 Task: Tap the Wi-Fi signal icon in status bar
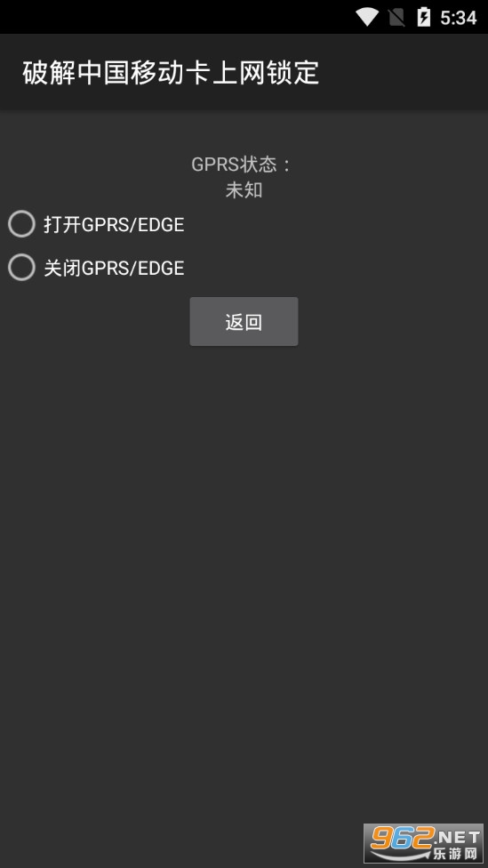(367, 17)
